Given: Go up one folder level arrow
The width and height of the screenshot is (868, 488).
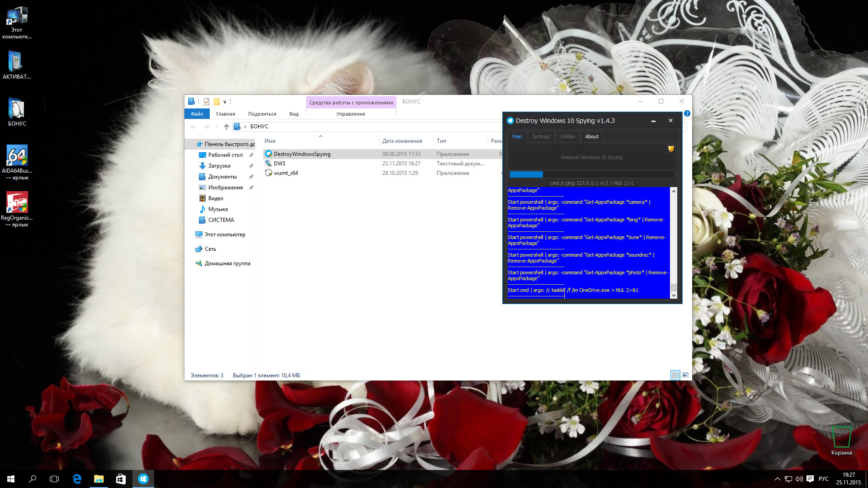Looking at the screenshot, I should [x=226, y=127].
